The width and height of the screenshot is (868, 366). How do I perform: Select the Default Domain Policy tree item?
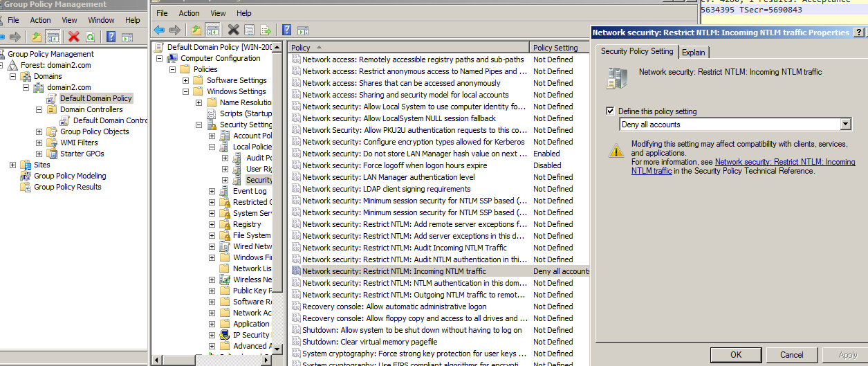pos(95,98)
